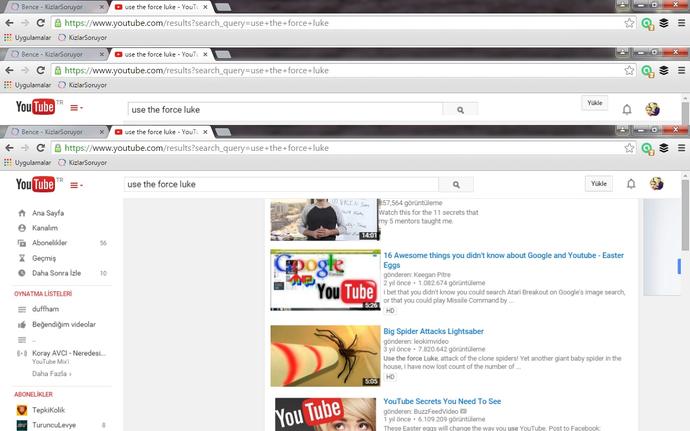Viewport: 690px width, 431px height.
Task: Open the KizlarSoruyor bookmark in the bottom window
Action: pos(82,162)
